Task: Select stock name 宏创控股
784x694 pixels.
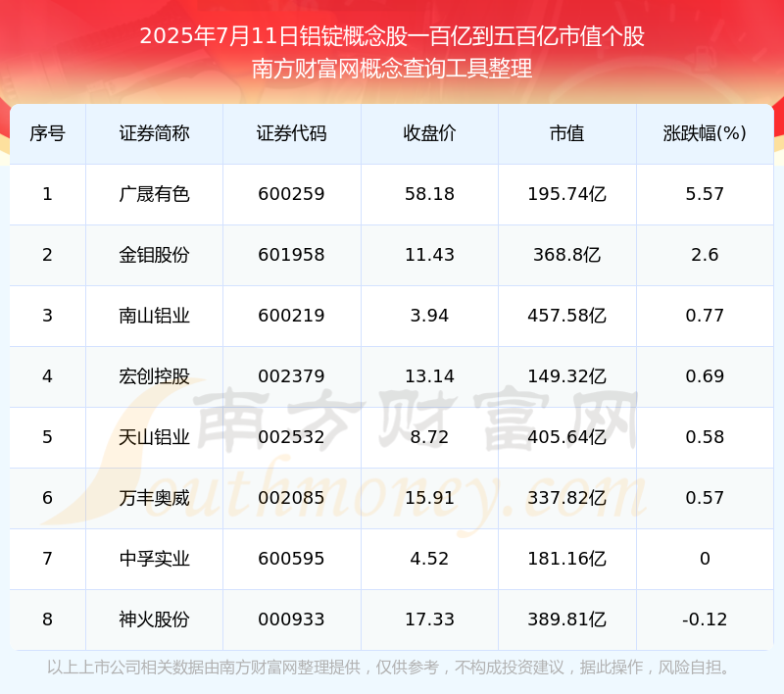Action: tap(155, 376)
